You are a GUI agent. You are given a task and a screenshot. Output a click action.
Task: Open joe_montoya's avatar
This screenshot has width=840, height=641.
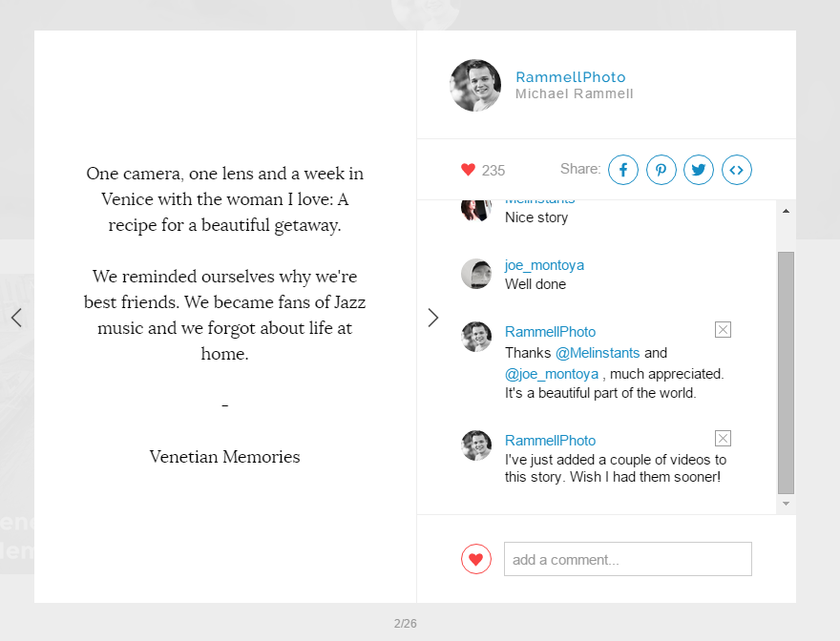[476, 274]
